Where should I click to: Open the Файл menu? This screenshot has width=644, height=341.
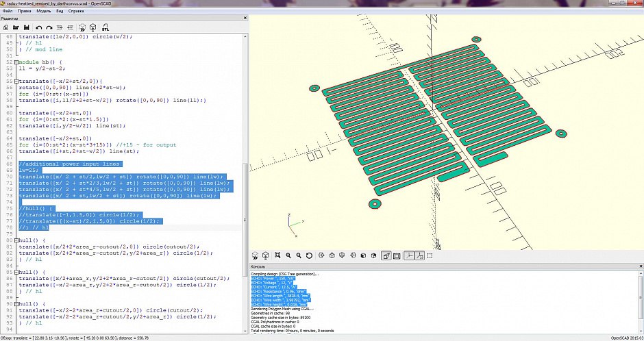[7, 11]
